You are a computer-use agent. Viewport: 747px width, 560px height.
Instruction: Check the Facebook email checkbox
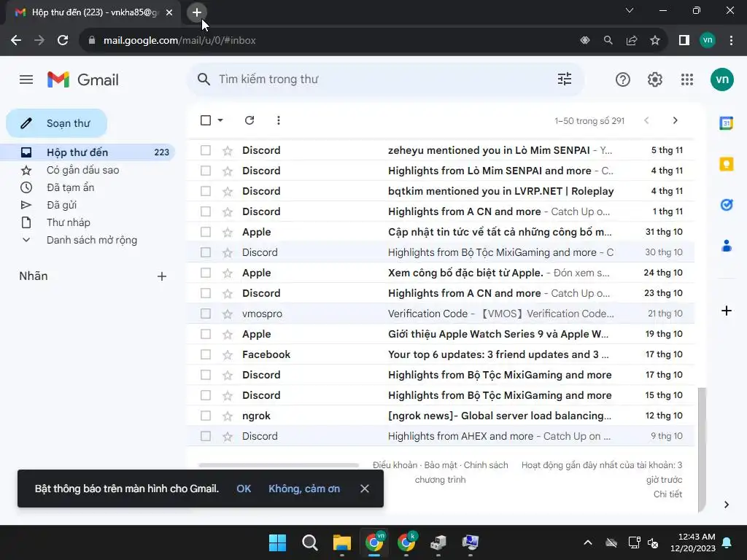coord(205,354)
